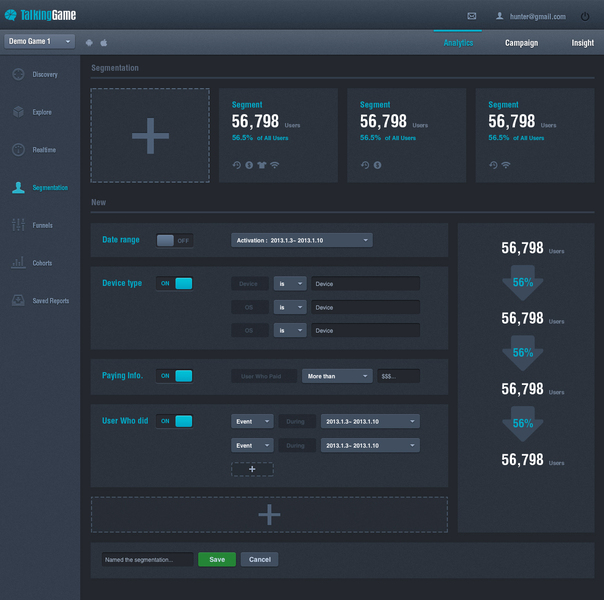Disable the Paying Info. toggle

pyautogui.click(x=174, y=376)
